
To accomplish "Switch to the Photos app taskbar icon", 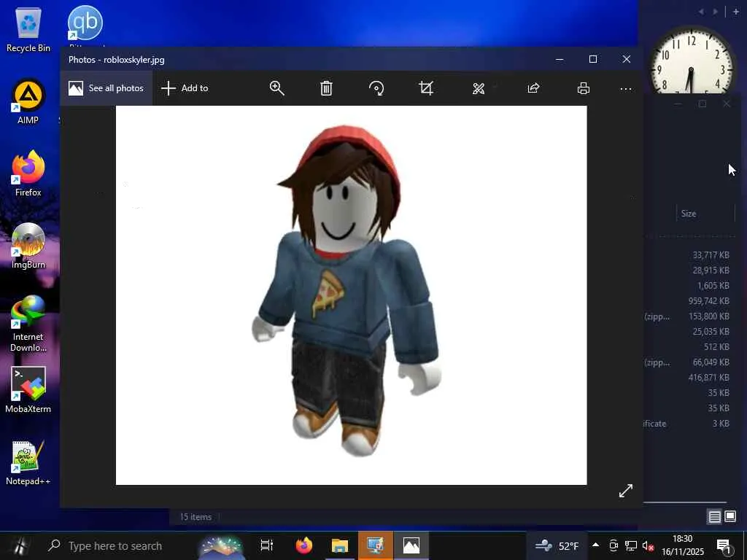I will pos(411,545).
